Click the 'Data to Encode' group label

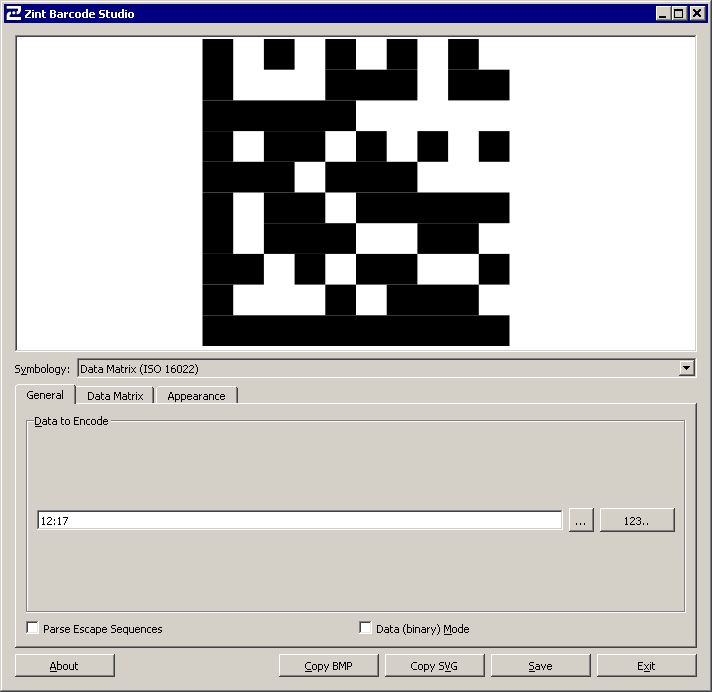click(71, 421)
